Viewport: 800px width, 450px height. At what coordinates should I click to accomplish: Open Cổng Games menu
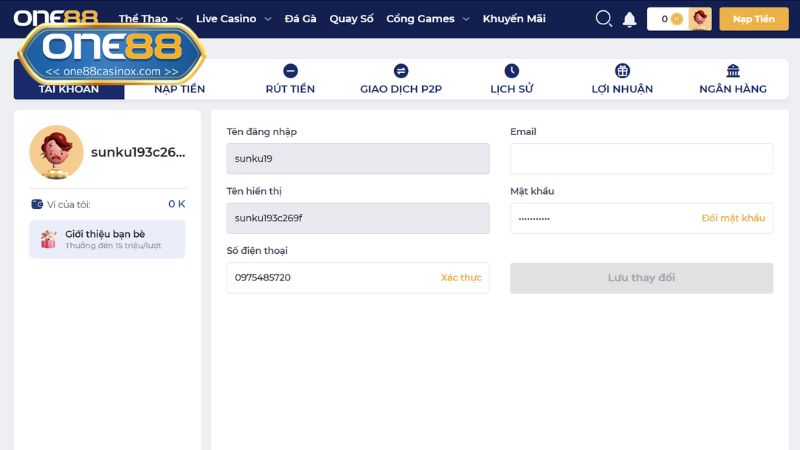point(420,18)
